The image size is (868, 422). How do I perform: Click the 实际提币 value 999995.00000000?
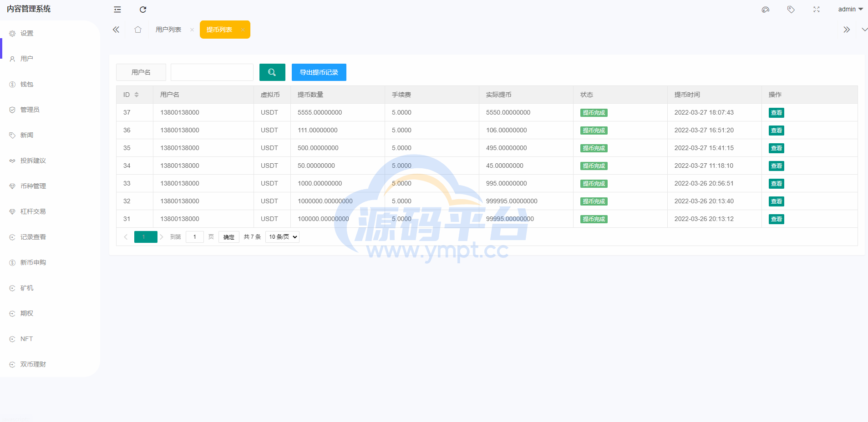click(512, 201)
